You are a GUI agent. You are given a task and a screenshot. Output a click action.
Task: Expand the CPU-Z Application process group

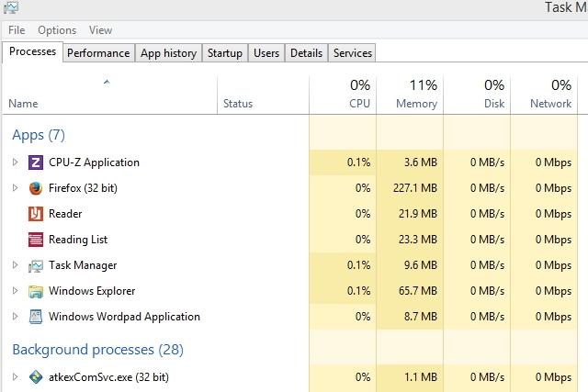click(x=15, y=162)
